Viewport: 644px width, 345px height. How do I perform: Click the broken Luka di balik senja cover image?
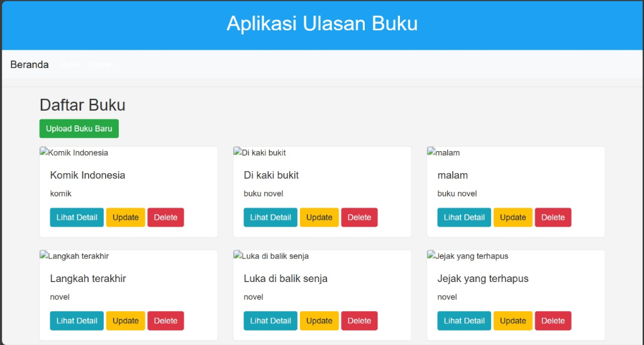tap(271, 256)
